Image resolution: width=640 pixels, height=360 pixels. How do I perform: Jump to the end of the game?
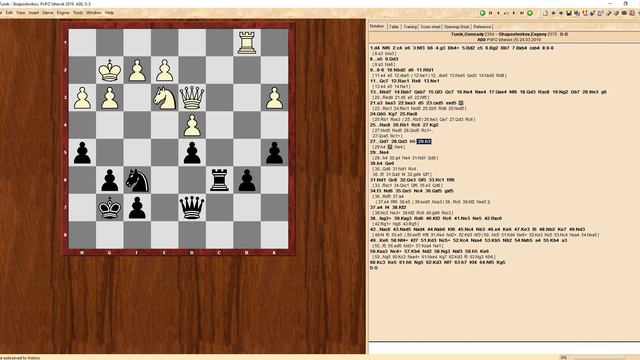pyautogui.click(x=522, y=13)
